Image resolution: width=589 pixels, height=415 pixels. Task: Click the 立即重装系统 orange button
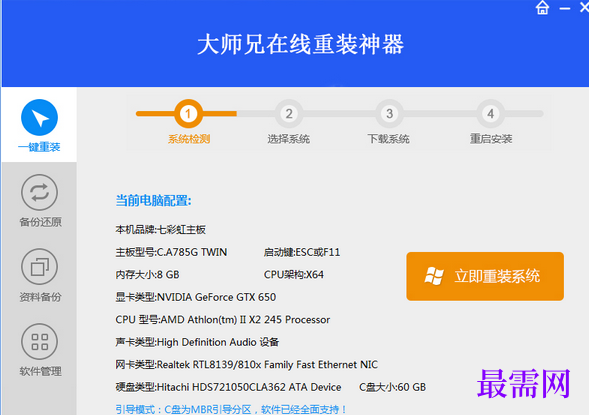485,276
